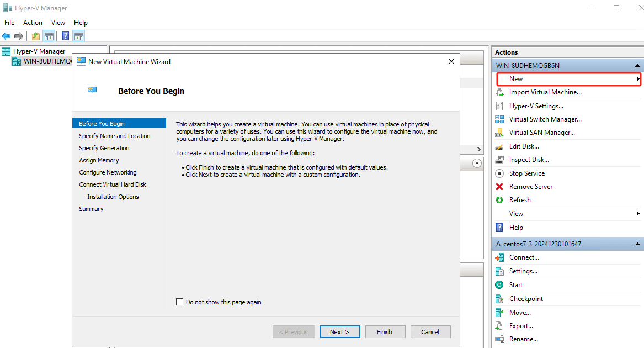Click the Virtual SAN Manager icon
Image resolution: width=644 pixels, height=348 pixels.
click(x=499, y=133)
